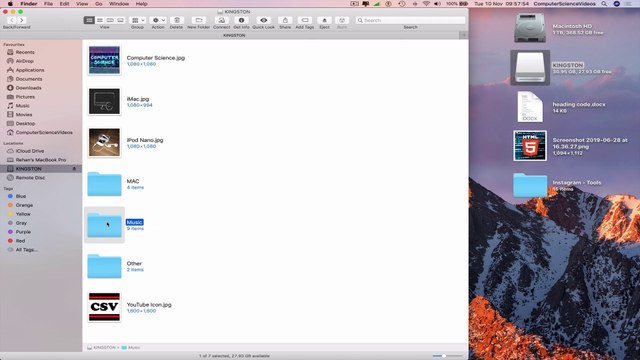640x360 pixels.
Task: Switch to icon view mode
Action: click(89, 20)
